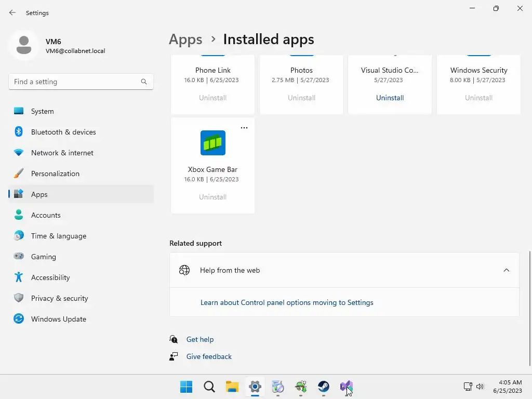532x399 pixels.
Task: Open Steam from the taskbar
Action: click(324, 387)
